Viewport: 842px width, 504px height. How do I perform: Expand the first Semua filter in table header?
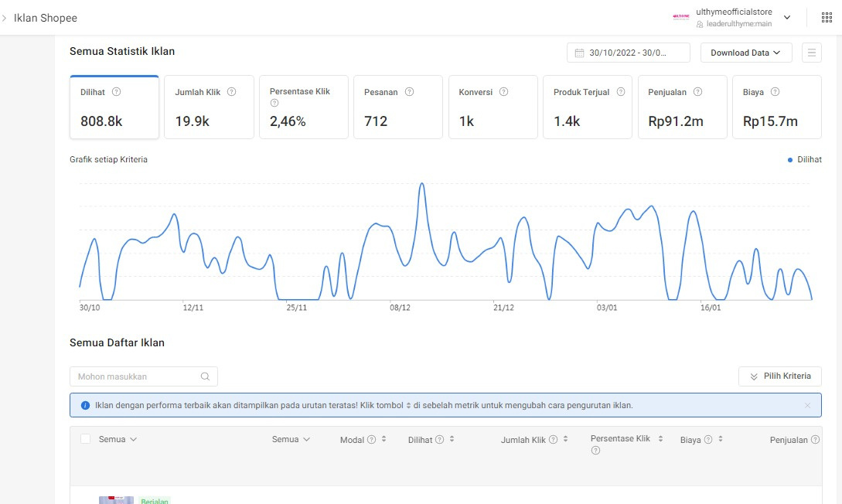(x=118, y=439)
